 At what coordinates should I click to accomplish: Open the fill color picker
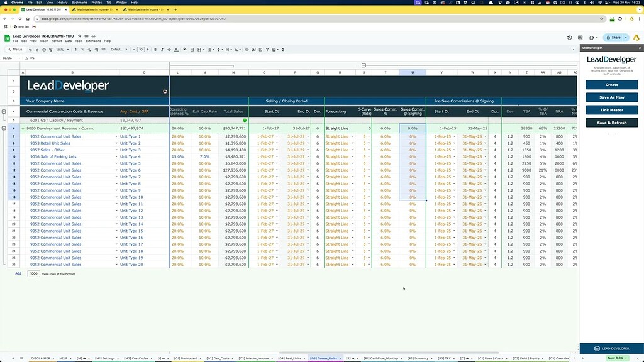coord(185,50)
